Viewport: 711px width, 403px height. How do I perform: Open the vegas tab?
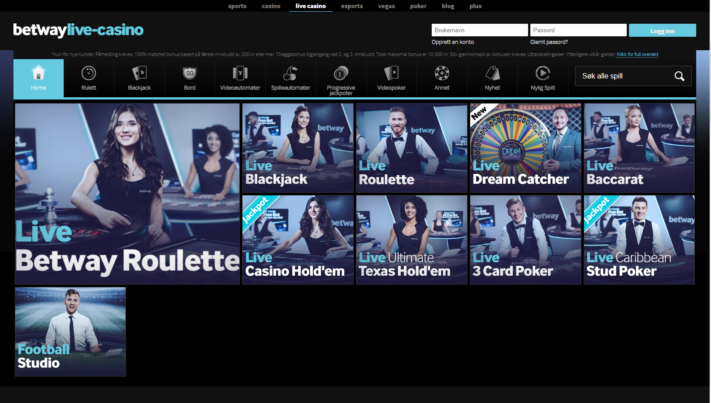click(386, 6)
